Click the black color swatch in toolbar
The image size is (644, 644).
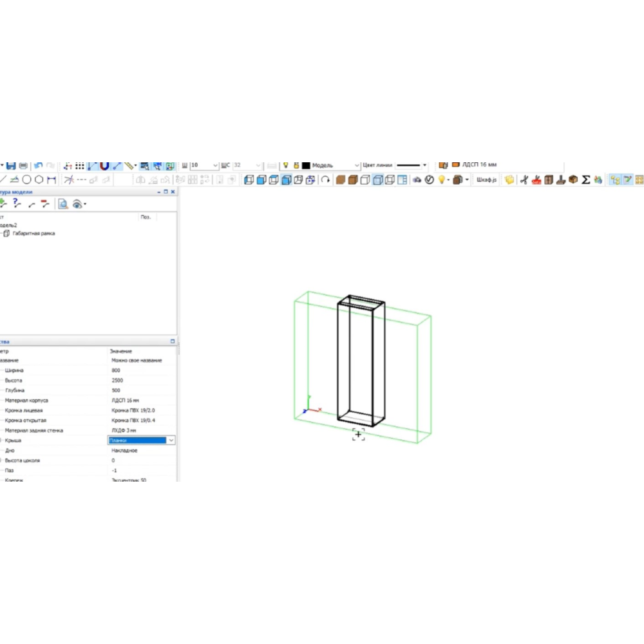[306, 166]
